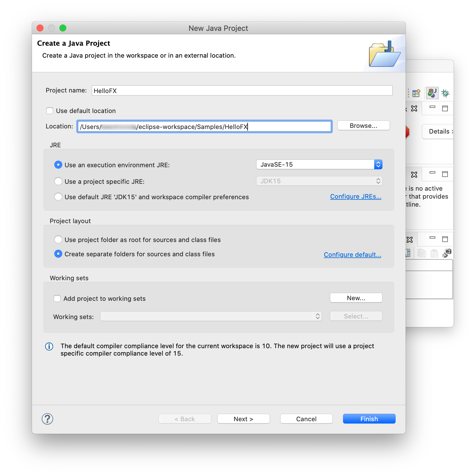Click Browse... to pick a location

click(x=364, y=126)
